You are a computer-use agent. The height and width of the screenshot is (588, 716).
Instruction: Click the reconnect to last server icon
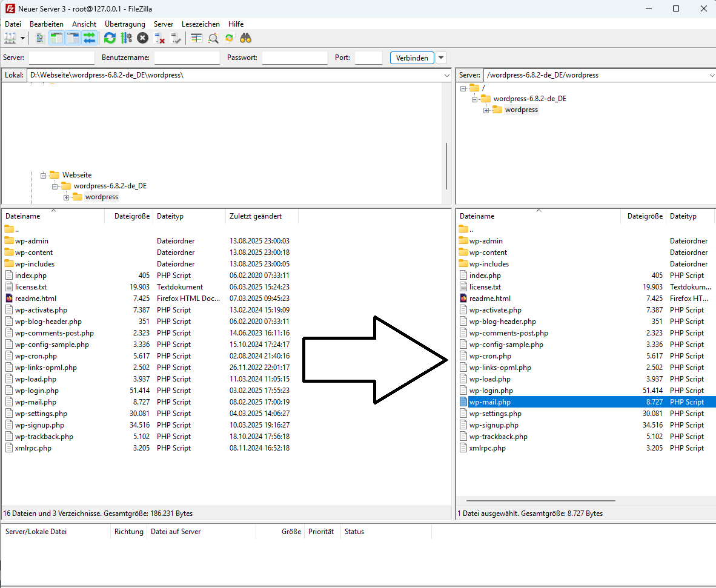pyautogui.click(x=176, y=38)
